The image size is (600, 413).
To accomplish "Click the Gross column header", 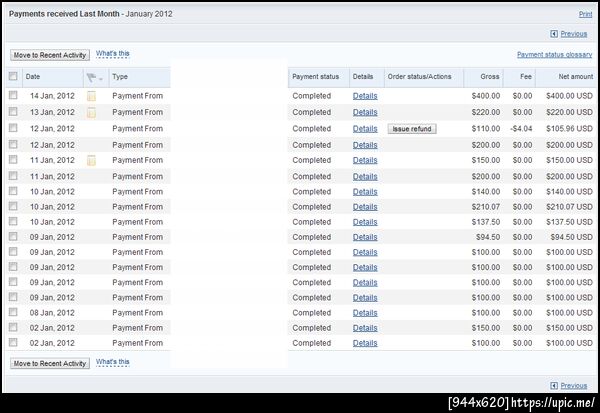I will pyautogui.click(x=490, y=77).
